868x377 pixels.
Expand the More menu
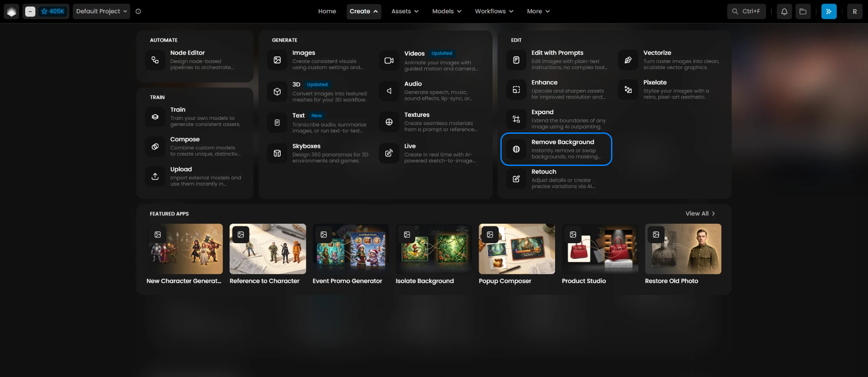538,11
